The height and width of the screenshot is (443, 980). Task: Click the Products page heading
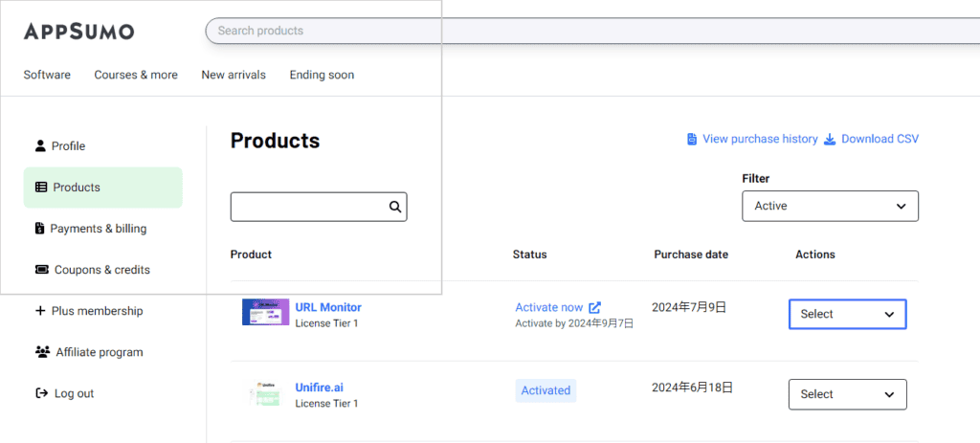(275, 141)
